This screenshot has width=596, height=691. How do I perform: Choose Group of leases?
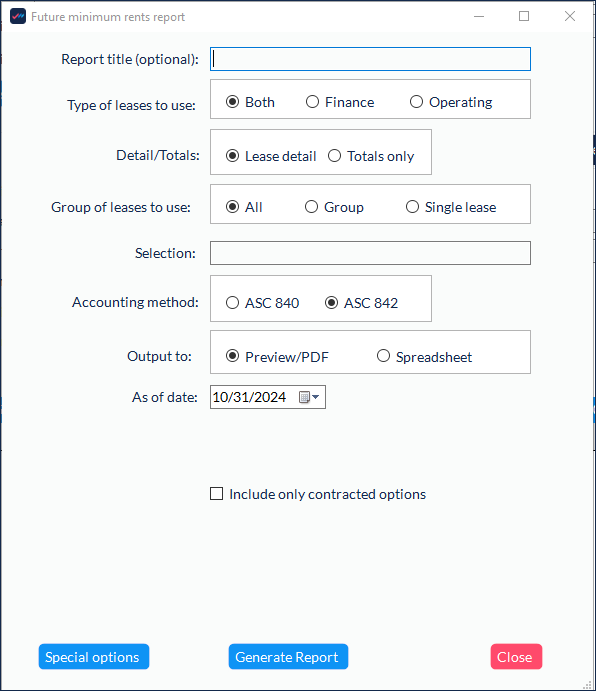pyautogui.click(x=334, y=207)
